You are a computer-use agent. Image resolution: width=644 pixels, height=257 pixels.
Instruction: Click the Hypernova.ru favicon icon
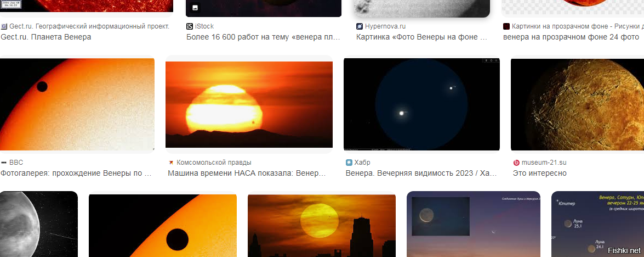tap(360, 26)
